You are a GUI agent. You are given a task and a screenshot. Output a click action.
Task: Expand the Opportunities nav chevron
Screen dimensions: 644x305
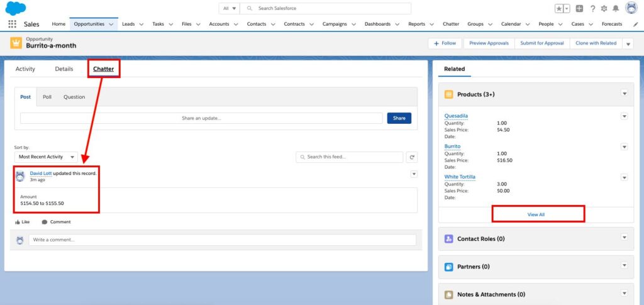111,25
